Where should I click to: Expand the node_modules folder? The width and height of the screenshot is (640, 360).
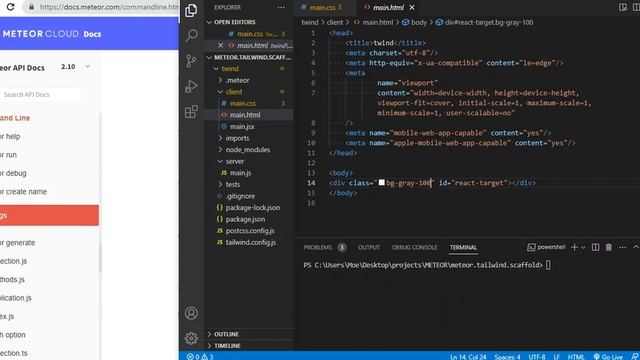click(x=220, y=150)
